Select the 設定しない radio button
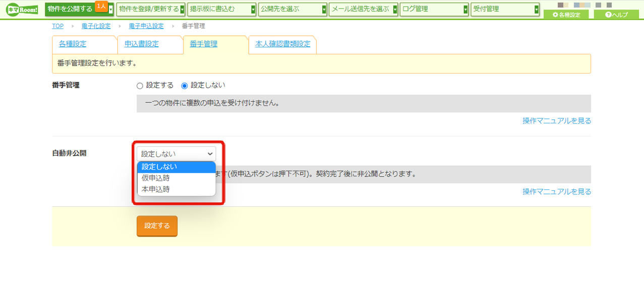The height and width of the screenshot is (285, 644). (x=184, y=86)
